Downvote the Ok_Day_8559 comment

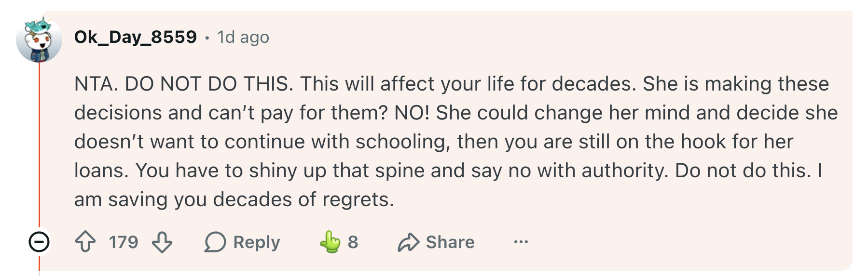pyautogui.click(x=162, y=242)
